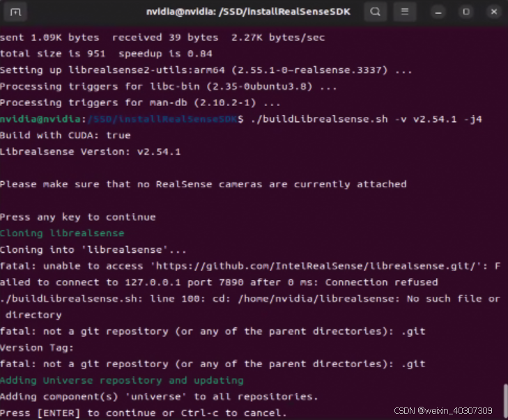Close the terminal window
The image size is (508, 420).
pyautogui.click(x=494, y=13)
